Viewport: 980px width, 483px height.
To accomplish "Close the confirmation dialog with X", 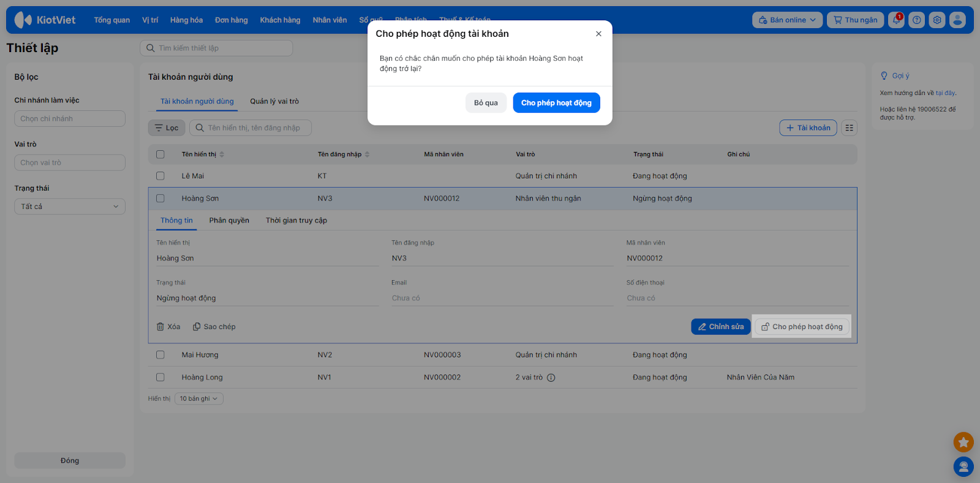I will (598, 34).
